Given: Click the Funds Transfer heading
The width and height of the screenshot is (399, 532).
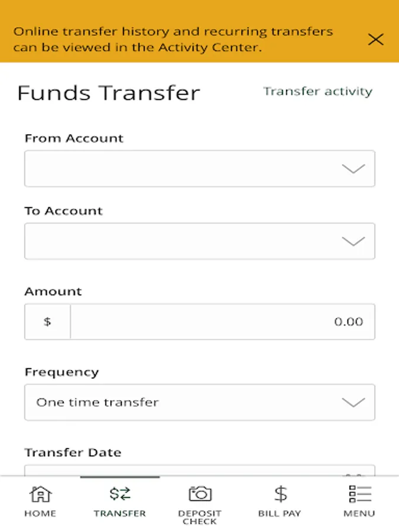Looking at the screenshot, I should click(x=109, y=93).
